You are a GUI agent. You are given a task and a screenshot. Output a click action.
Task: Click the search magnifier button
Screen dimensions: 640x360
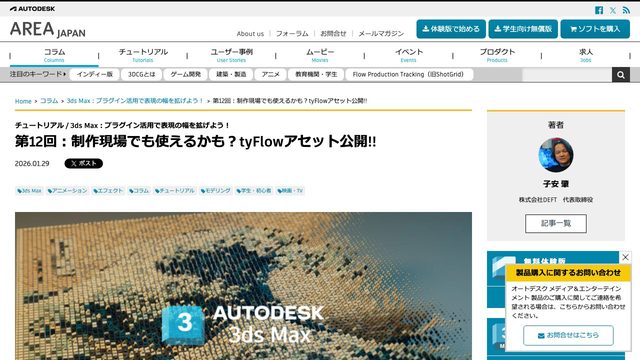(621, 75)
